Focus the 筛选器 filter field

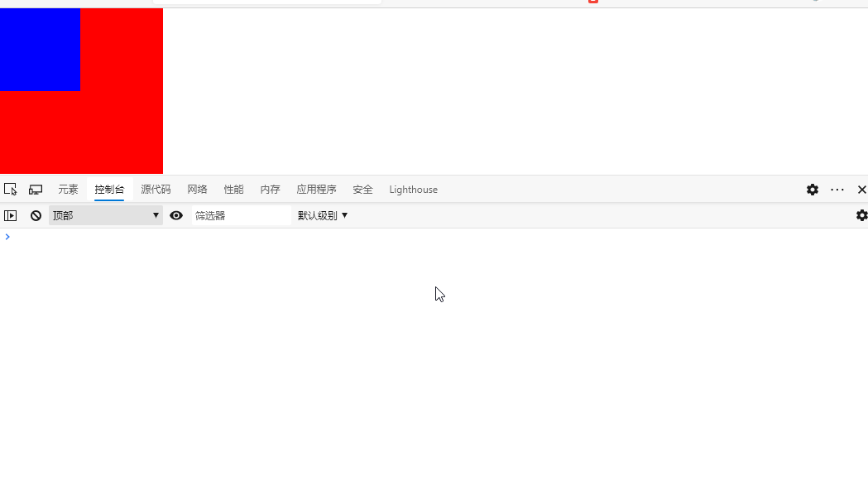(x=241, y=215)
